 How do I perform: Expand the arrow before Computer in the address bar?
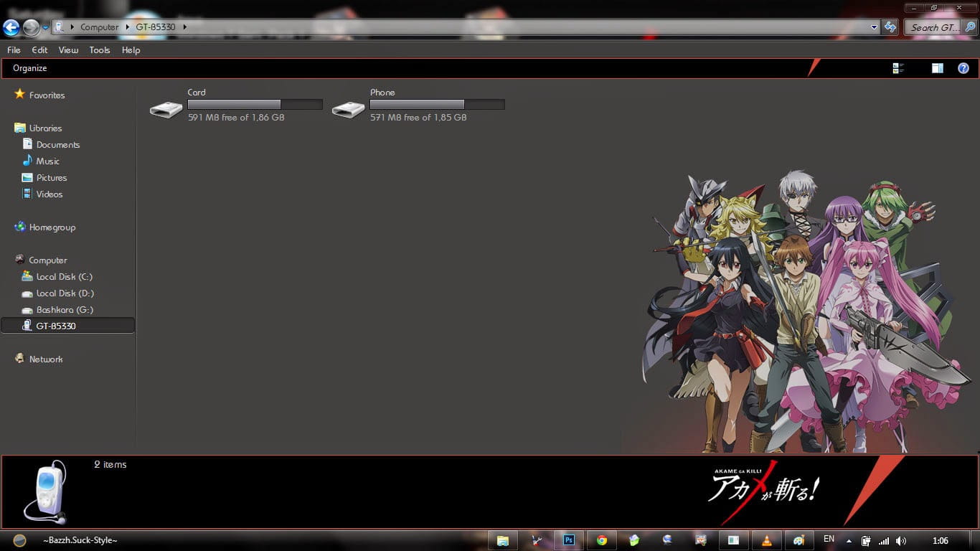(73, 27)
